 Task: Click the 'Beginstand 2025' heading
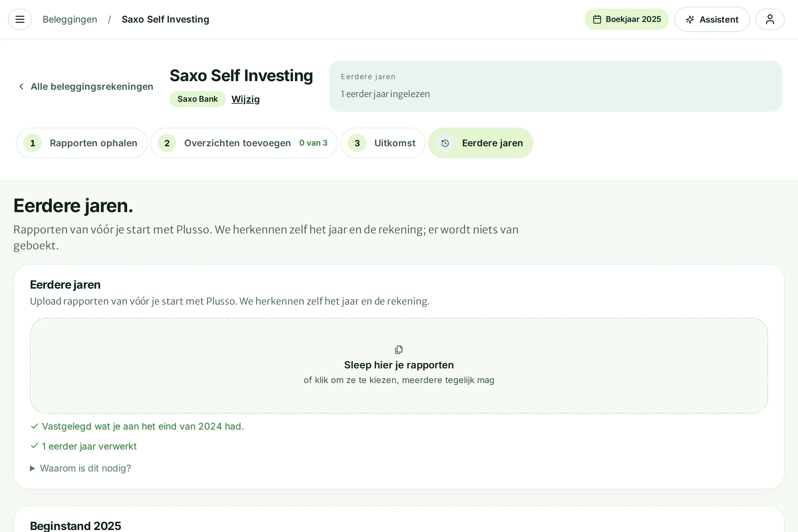[x=75, y=526]
